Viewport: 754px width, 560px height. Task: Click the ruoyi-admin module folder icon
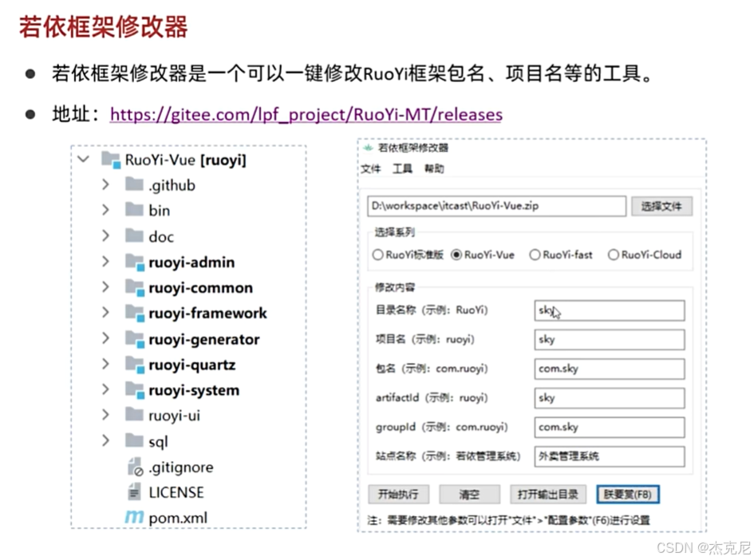pyautogui.click(x=135, y=262)
